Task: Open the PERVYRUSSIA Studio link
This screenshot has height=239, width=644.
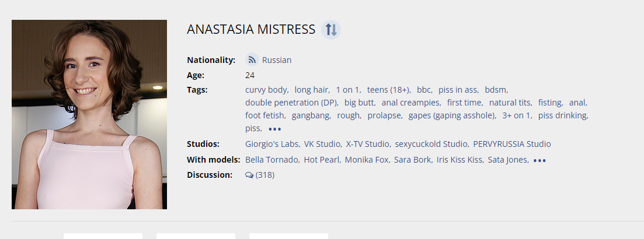Action: [511, 144]
